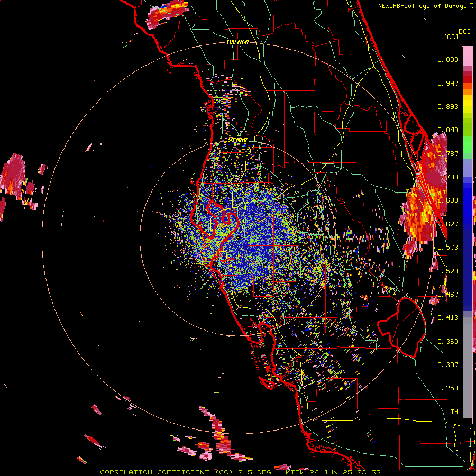Select the 0.947 scale value
This screenshot has width=476, height=476.
tap(448, 83)
